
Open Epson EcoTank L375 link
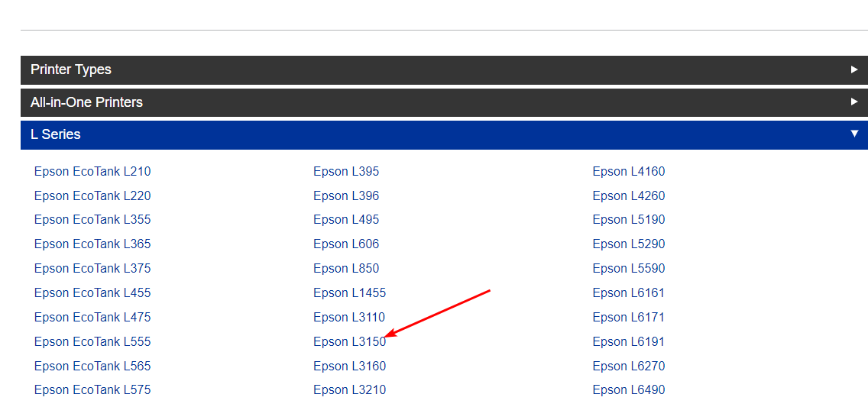point(92,268)
